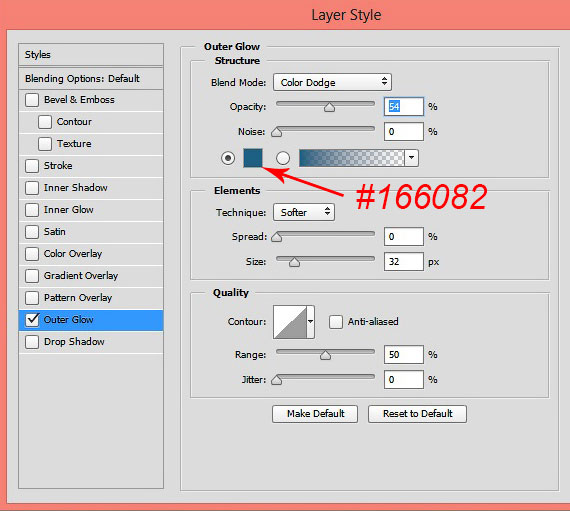Expand the gradient picker dropdown arrow
Viewport: 570px width, 511px height.
coord(412,158)
